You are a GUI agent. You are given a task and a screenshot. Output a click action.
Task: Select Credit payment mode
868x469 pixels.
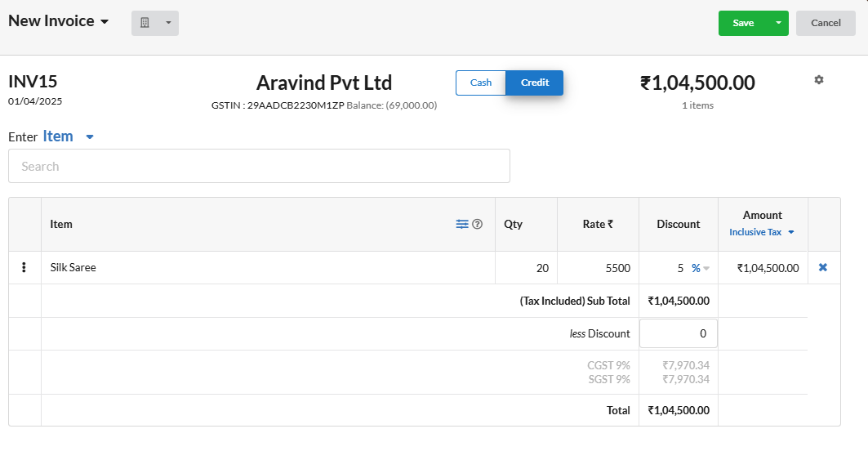coord(535,83)
